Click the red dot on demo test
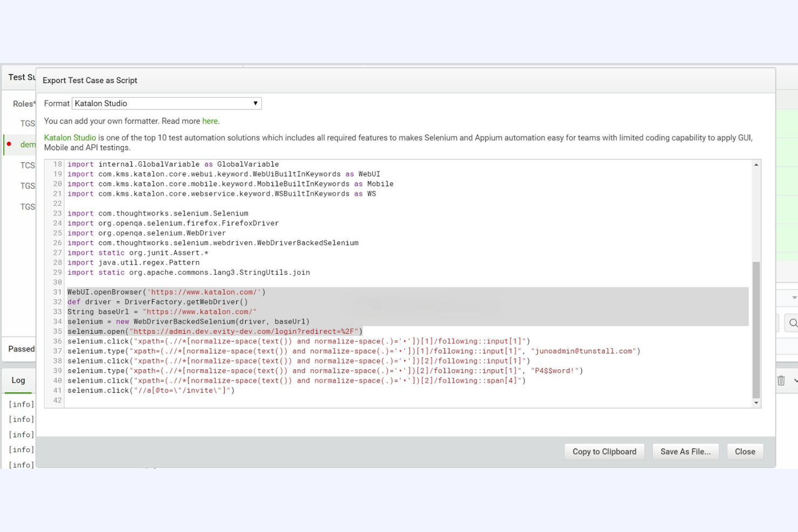Image resolution: width=798 pixels, height=532 pixels. pos(9,144)
